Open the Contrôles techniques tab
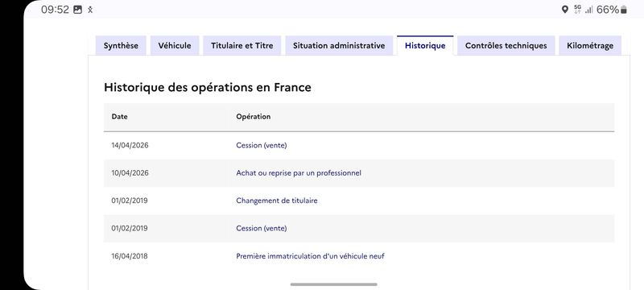644x290 pixels. 506,46
